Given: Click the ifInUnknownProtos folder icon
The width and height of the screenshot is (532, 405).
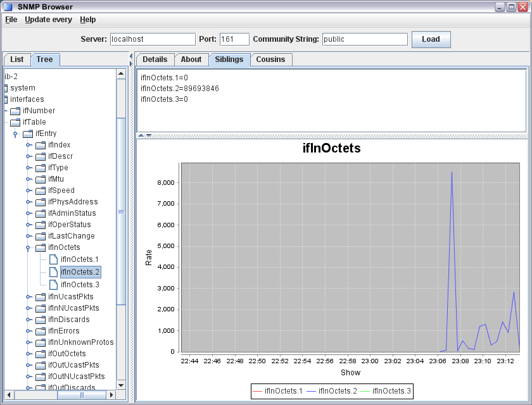Looking at the screenshot, I should pos(41,342).
